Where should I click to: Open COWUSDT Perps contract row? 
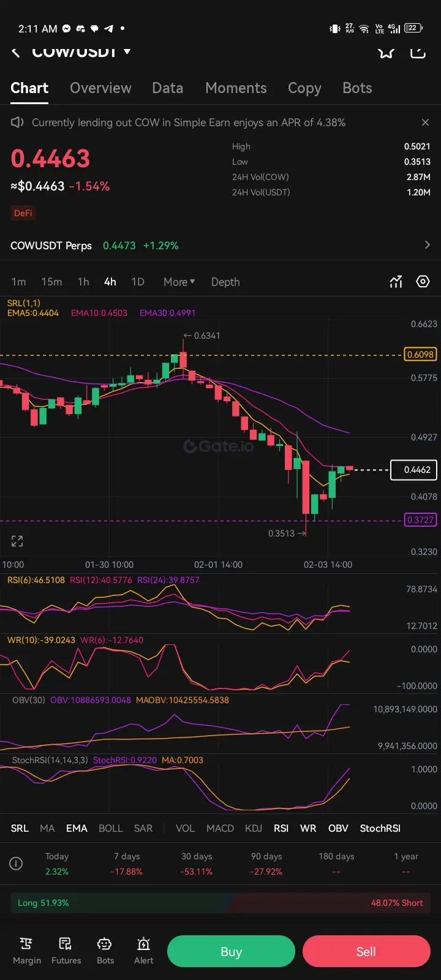tap(221, 246)
